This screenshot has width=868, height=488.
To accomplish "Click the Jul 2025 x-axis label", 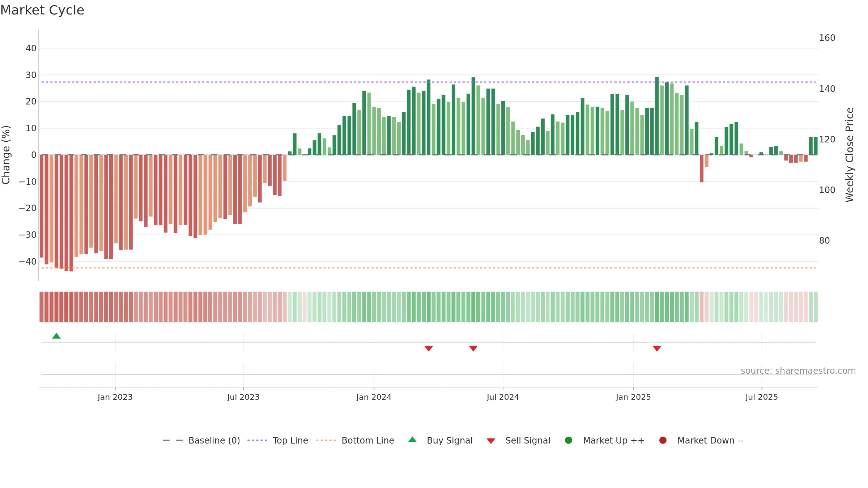I will tap(762, 397).
